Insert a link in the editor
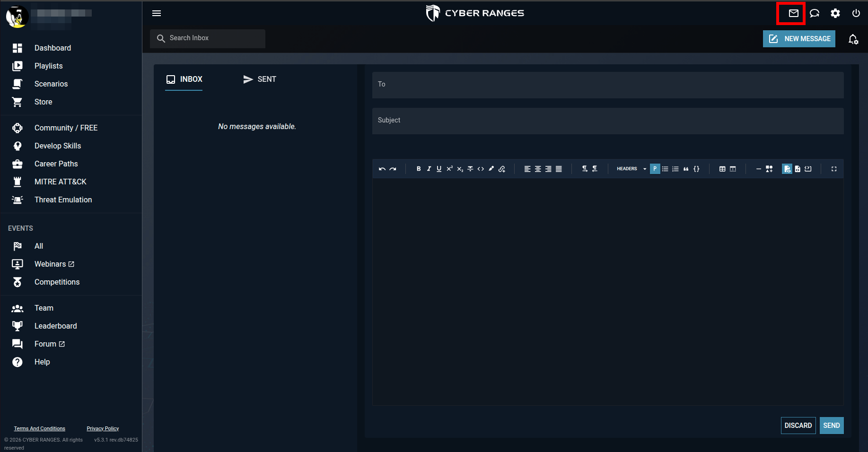The width and height of the screenshot is (868, 452). pos(502,169)
